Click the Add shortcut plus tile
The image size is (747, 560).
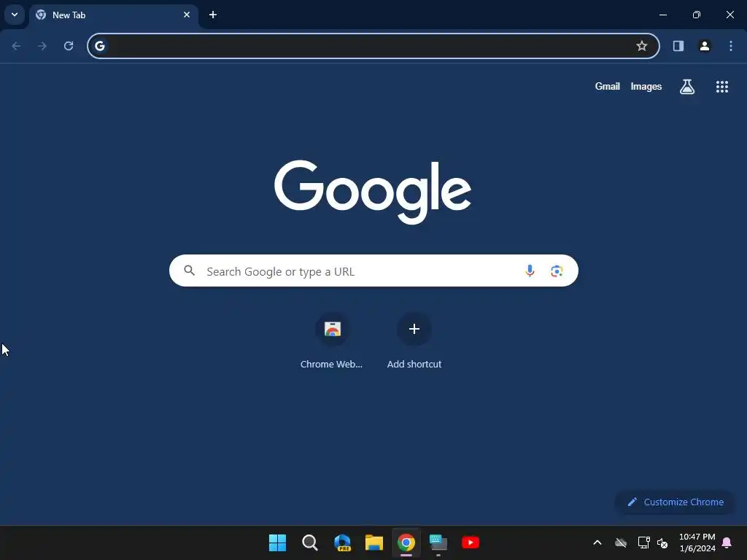point(414,329)
